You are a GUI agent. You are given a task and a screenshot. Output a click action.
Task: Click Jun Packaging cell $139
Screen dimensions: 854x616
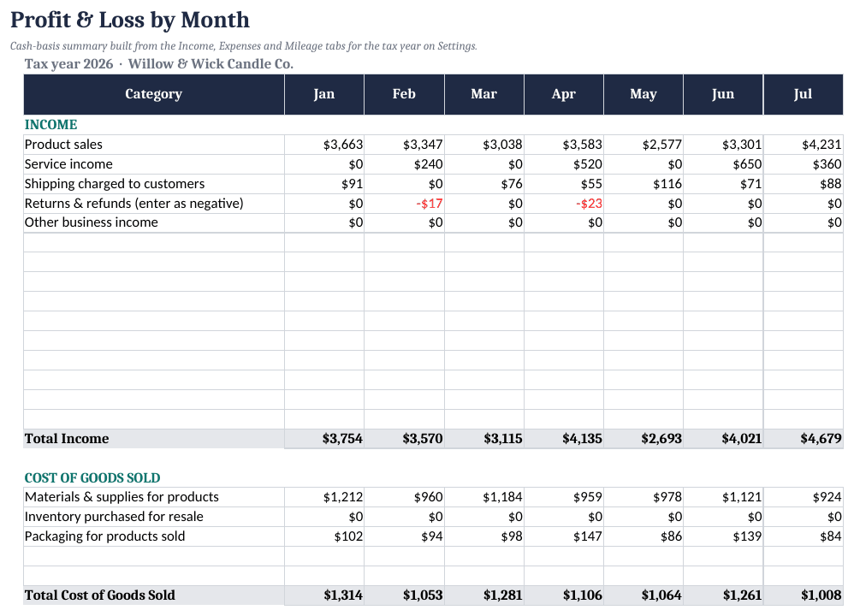click(x=723, y=536)
